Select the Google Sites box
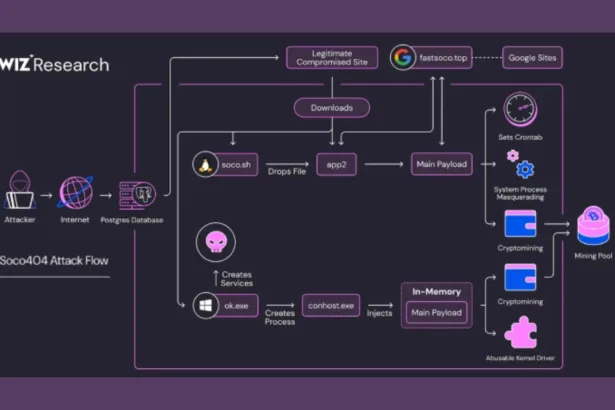Image resolution: width=615 pixels, height=410 pixels. tap(532, 58)
